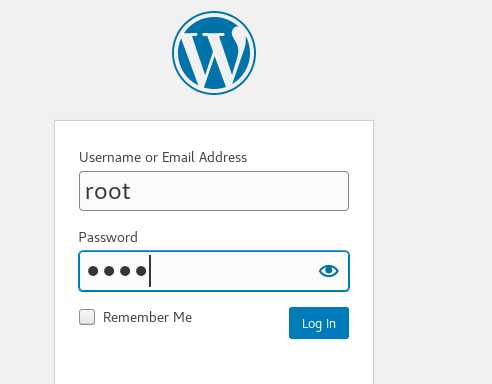The width and height of the screenshot is (492, 384).
Task: Click blank space between Remember Me and Log In
Action: (240, 317)
